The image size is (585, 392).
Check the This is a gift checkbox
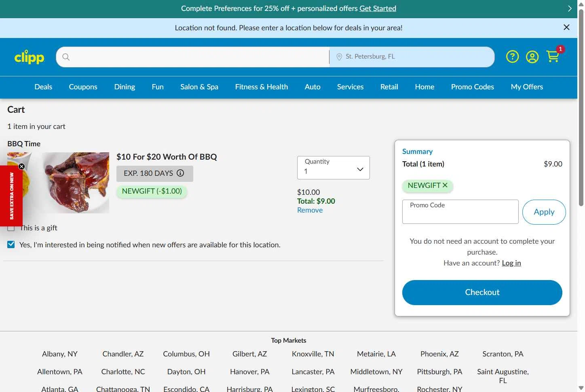[x=11, y=228]
